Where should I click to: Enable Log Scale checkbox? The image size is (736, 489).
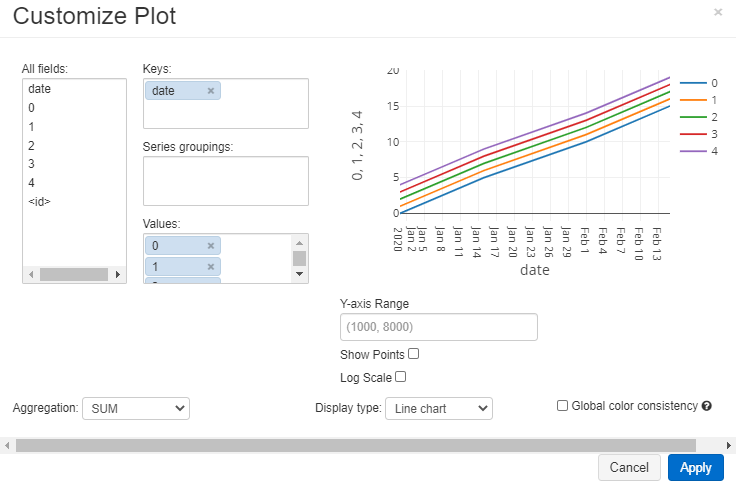pyautogui.click(x=400, y=377)
